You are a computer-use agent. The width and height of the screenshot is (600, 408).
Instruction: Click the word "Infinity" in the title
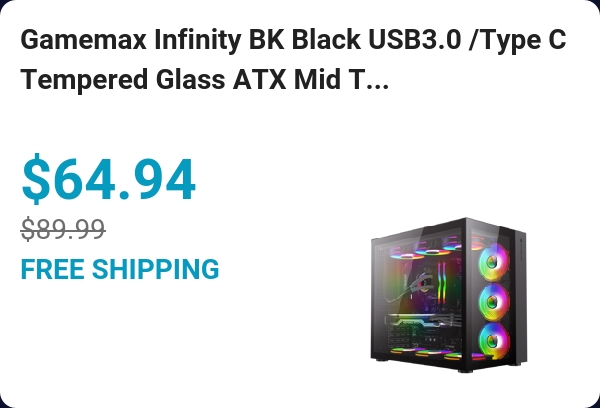pyautogui.click(x=188, y=41)
